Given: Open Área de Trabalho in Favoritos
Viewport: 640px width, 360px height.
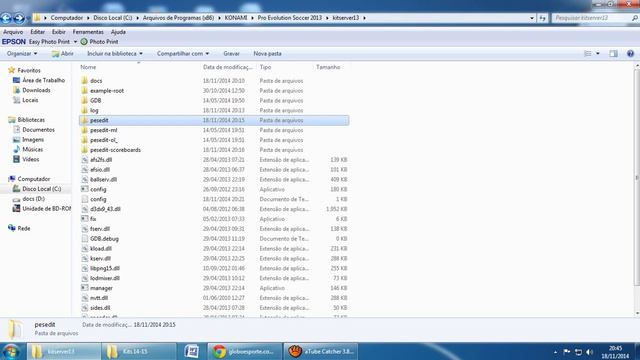Looking at the screenshot, I should click(x=43, y=80).
